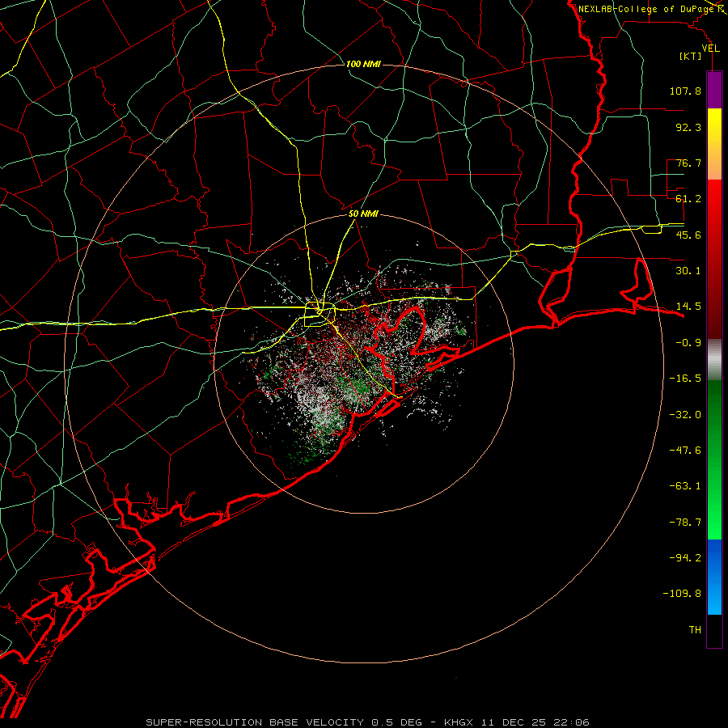Viewport: 728px width, 728px height.
Task: Click the [KT] units label
Action: coord(691,56)
